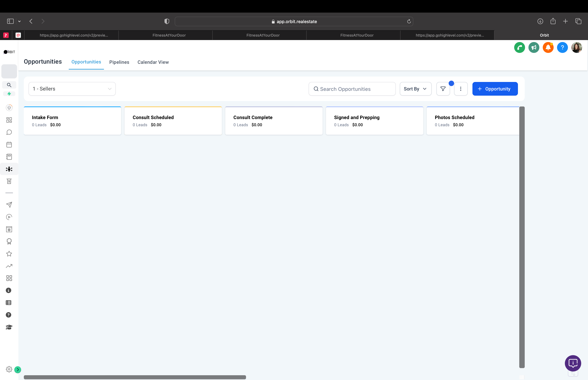Open the three-dot more options menu

(461, 89)
